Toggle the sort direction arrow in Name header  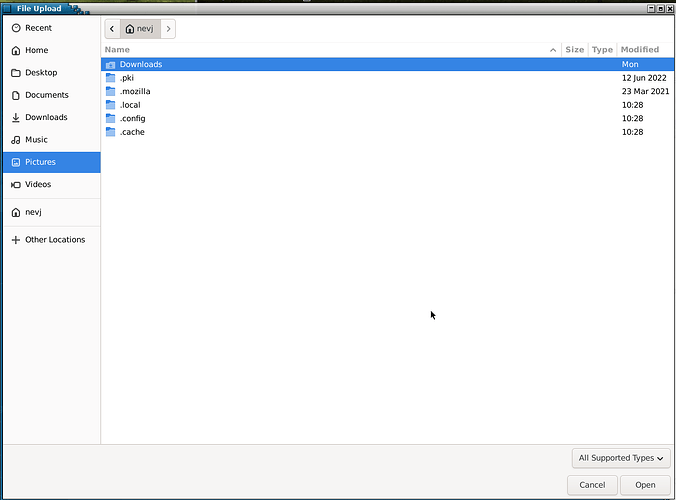click(553, 50)
